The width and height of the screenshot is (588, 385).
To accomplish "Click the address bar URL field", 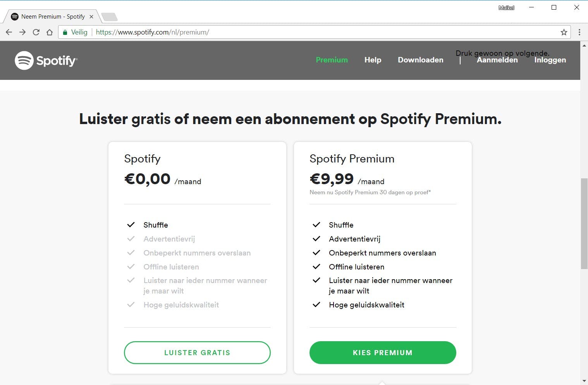I will [310, 32].
